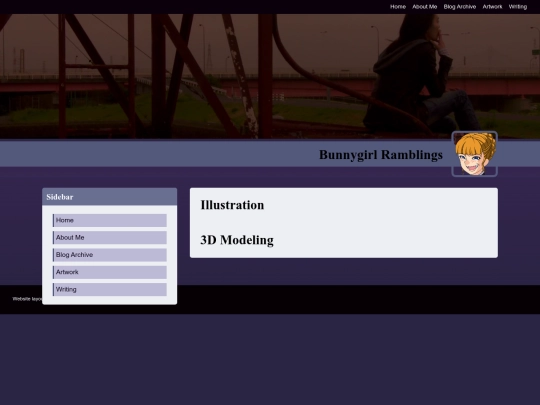Click the Home link in the sidebar

click(110, 220)
